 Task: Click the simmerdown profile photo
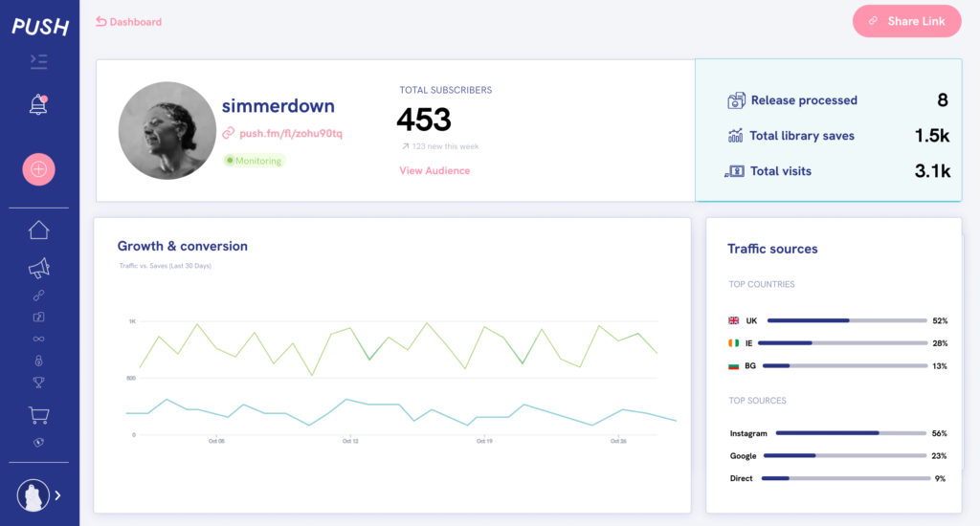pos(167,131)
